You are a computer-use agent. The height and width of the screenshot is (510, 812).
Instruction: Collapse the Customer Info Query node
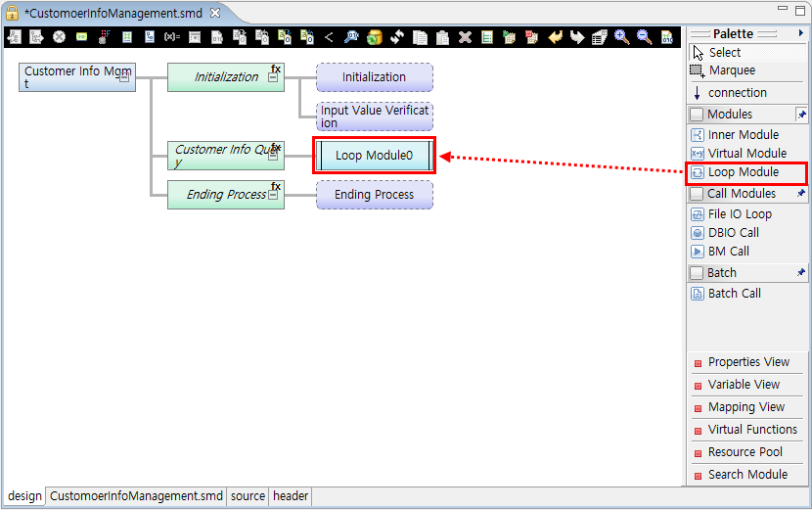[273, 156]
